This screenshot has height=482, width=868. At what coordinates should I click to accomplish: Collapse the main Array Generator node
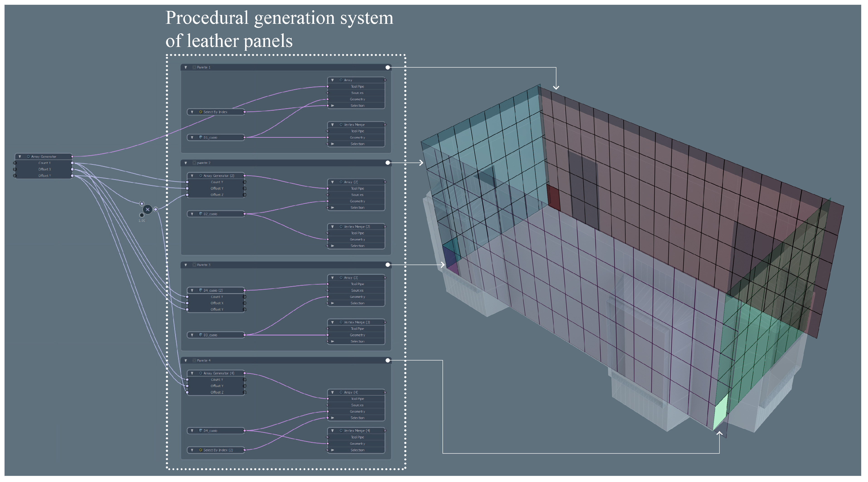click(20, 157)
